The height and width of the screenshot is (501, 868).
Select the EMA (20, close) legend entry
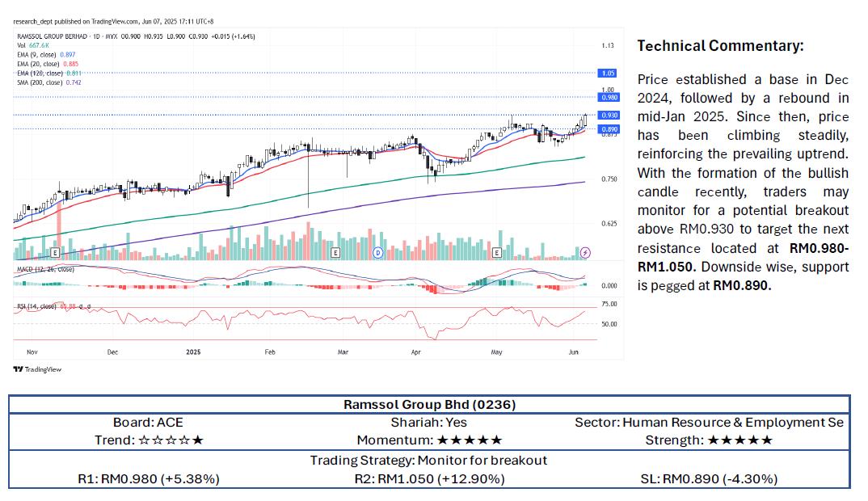[48, 64]
